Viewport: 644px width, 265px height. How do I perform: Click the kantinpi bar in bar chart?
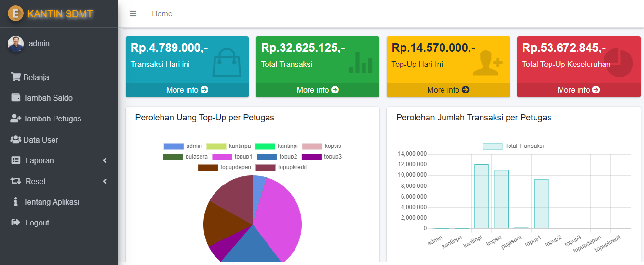(481, 197)
